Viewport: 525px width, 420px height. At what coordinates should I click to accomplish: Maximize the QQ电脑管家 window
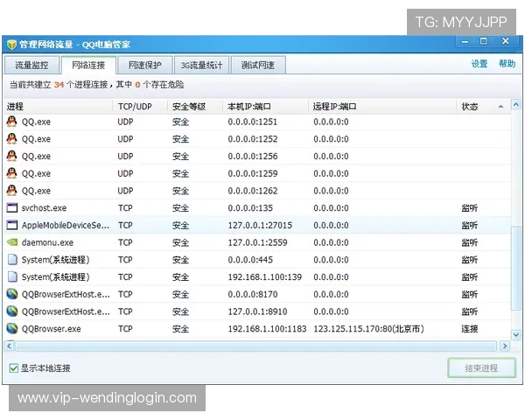coord(483,41)
